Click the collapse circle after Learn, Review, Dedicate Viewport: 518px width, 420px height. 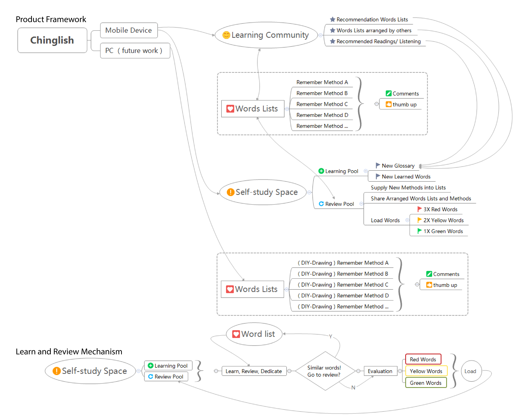click(x=289, y=371)
